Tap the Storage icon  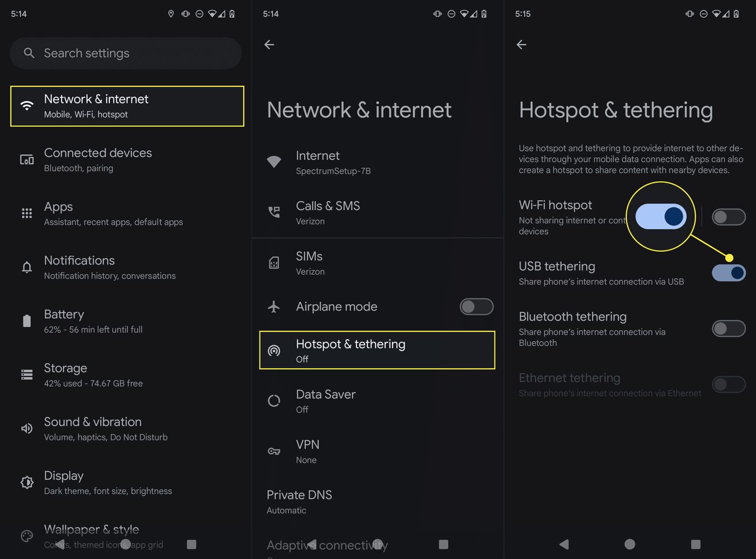pos(27,375)
